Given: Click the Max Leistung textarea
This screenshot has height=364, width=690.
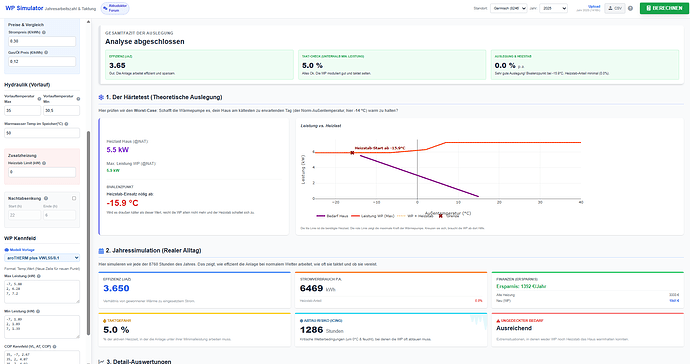Looking at the screenshot, I should point(42,291).
